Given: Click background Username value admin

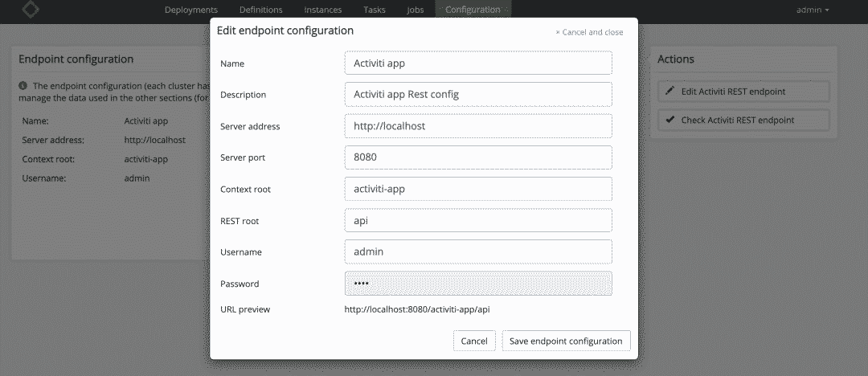Looking at the screenshot, I should click(137, 178).
